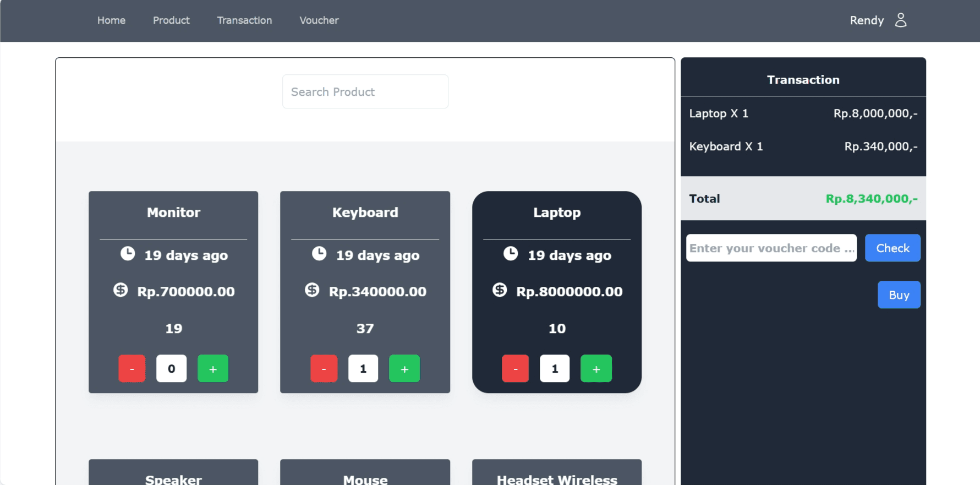980x485 pixels.
Task: Focus the Search Product field
Action: (x=365, y=92)
